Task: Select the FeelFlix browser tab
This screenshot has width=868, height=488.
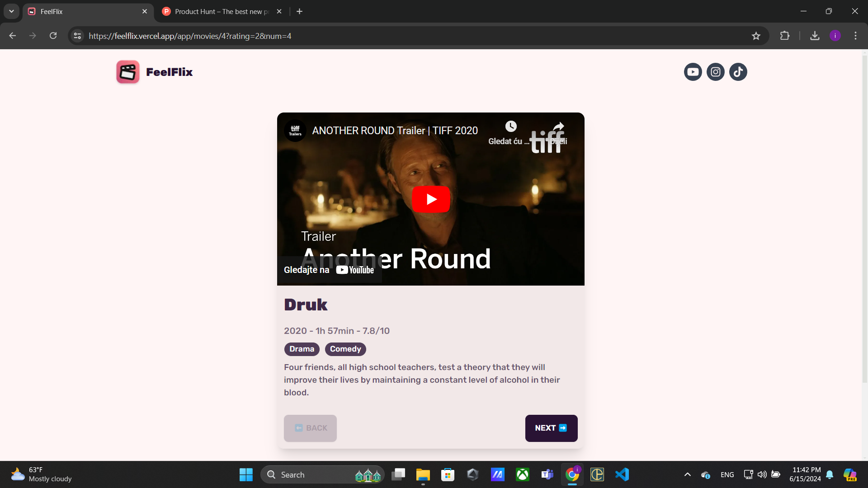Action: tap(88, 11)
